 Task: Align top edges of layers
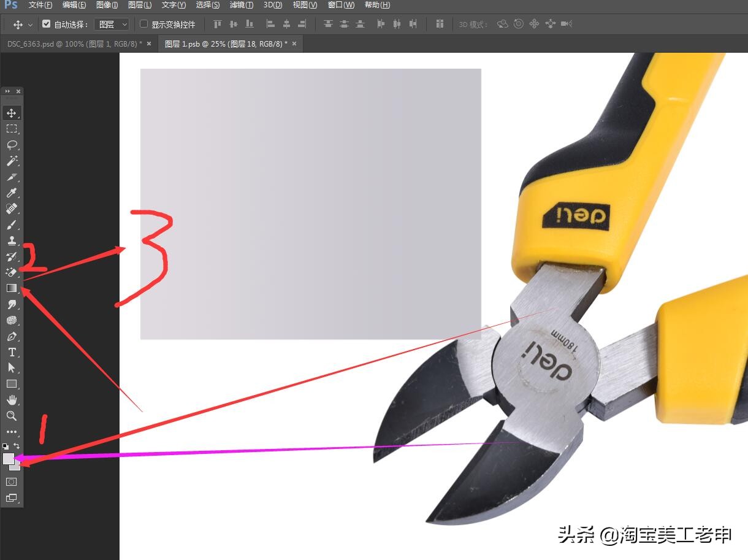[217, 24]
